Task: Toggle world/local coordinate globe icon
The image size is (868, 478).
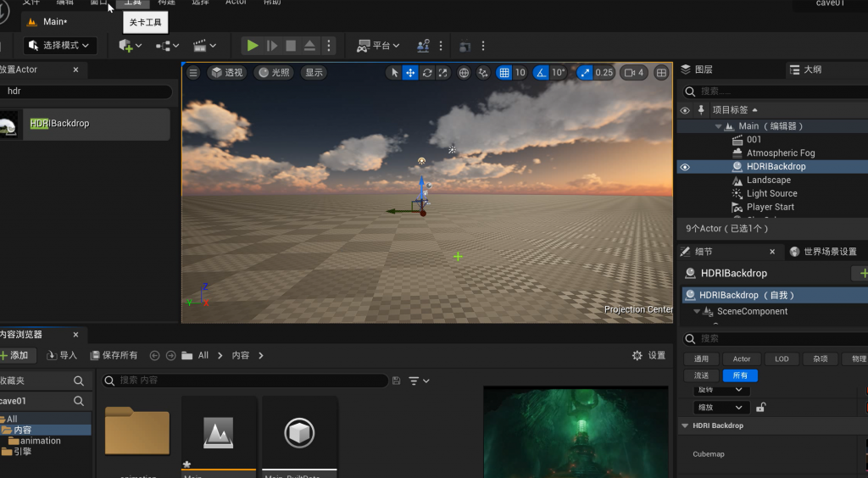Action: pos(464,73)
